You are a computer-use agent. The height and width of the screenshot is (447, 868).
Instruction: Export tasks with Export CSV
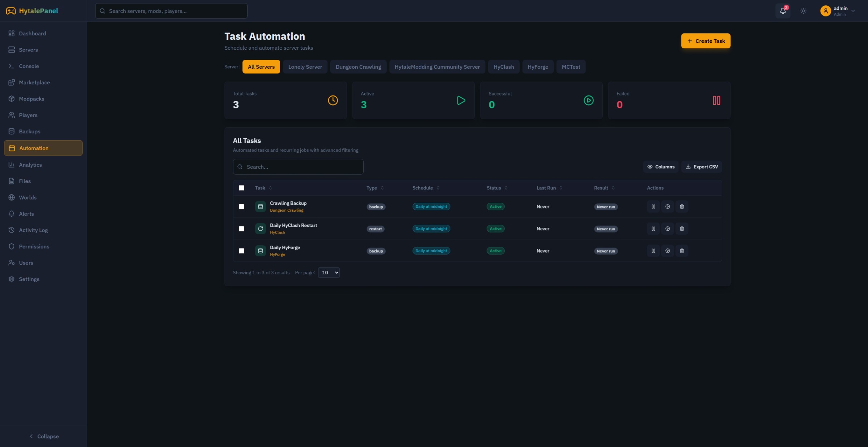(x=701, y=167)
